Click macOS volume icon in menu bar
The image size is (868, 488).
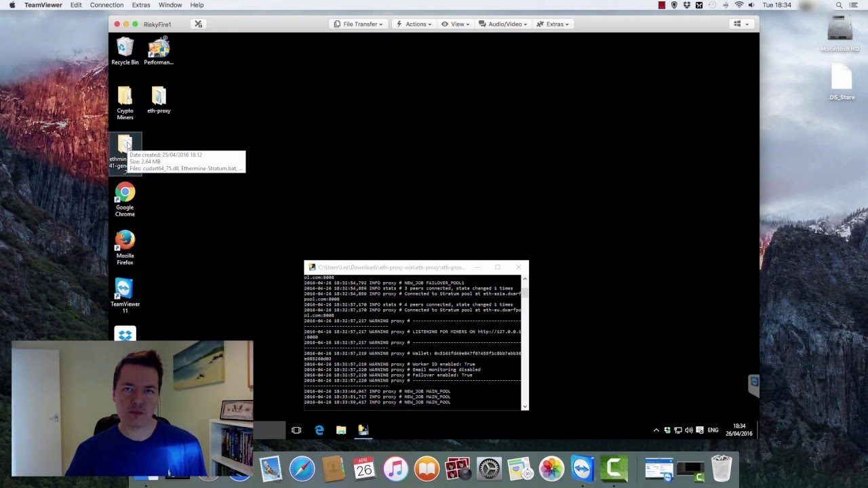[751, 5]
